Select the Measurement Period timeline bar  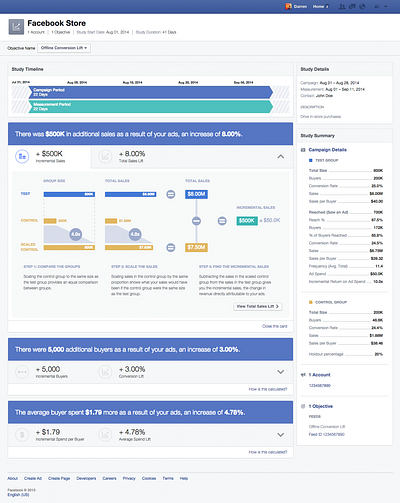click(x=150, y=107)
